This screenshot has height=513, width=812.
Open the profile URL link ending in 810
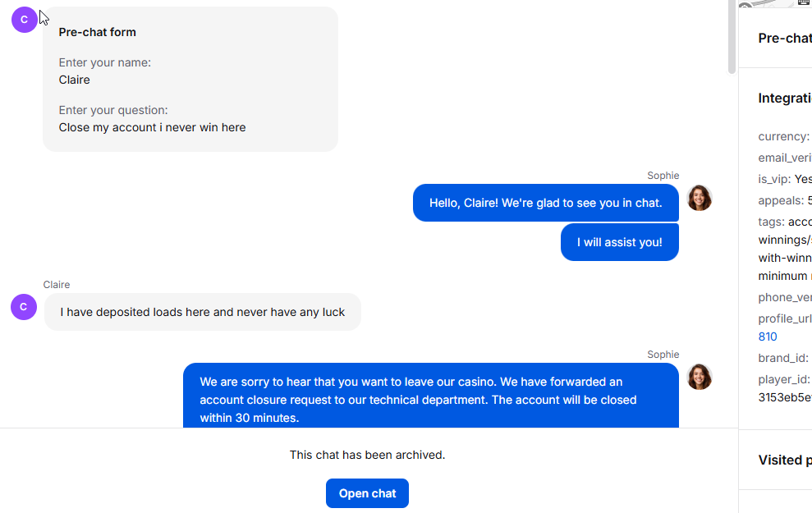(768, 337)
